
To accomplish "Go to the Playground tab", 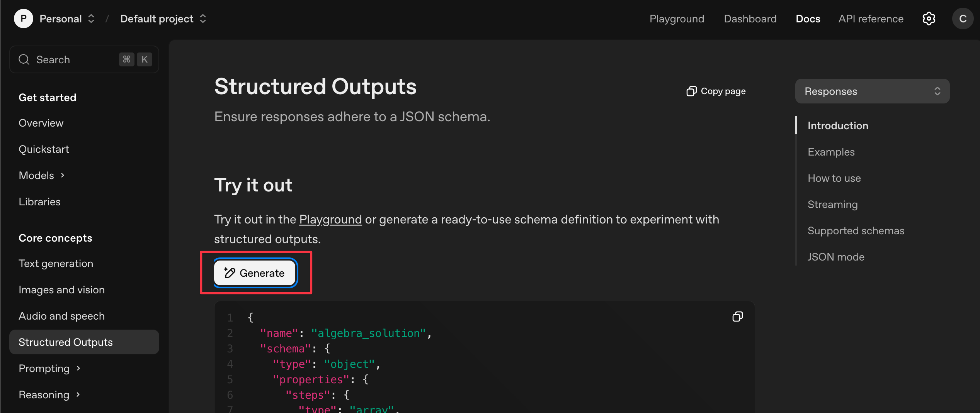I will pyautogui.click(x=677, y=19).
